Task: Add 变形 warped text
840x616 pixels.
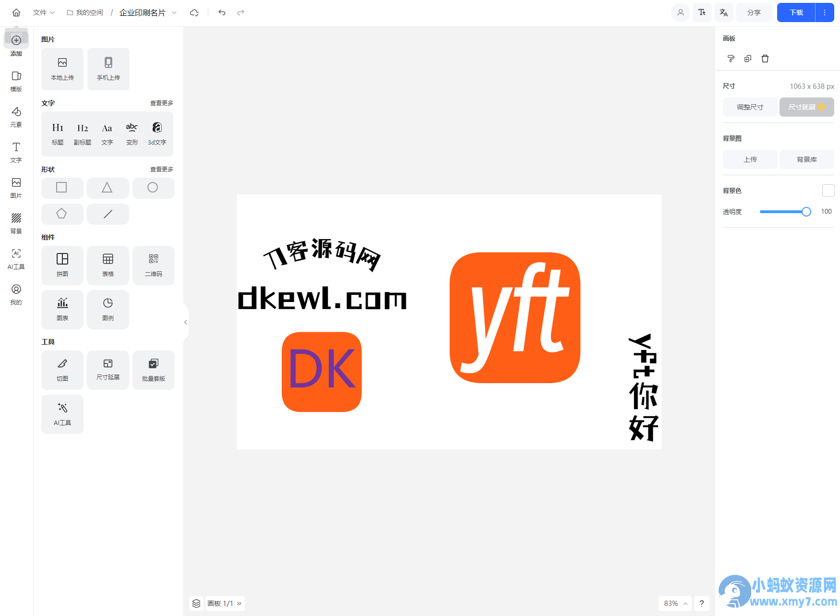Action: (x=132, y=133)
